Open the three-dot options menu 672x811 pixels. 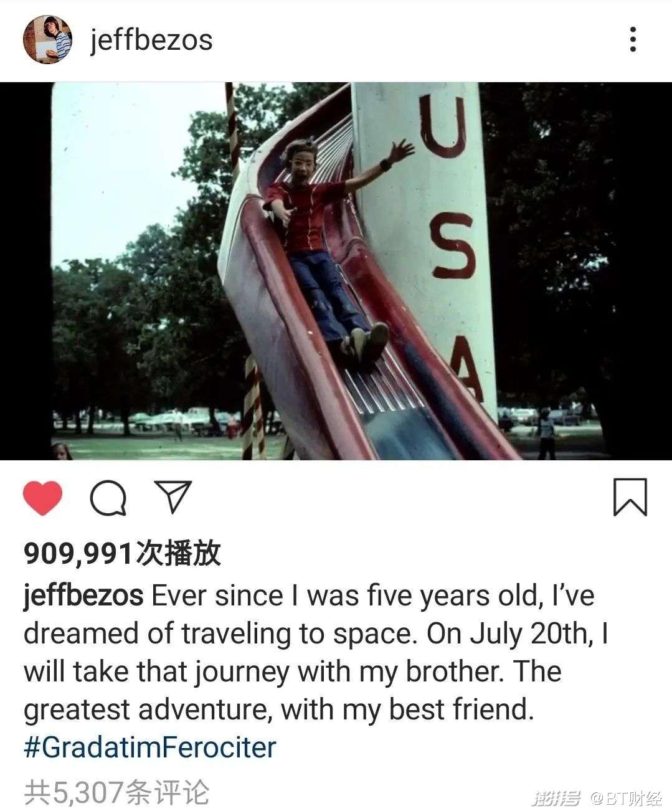tap(633, 39)
